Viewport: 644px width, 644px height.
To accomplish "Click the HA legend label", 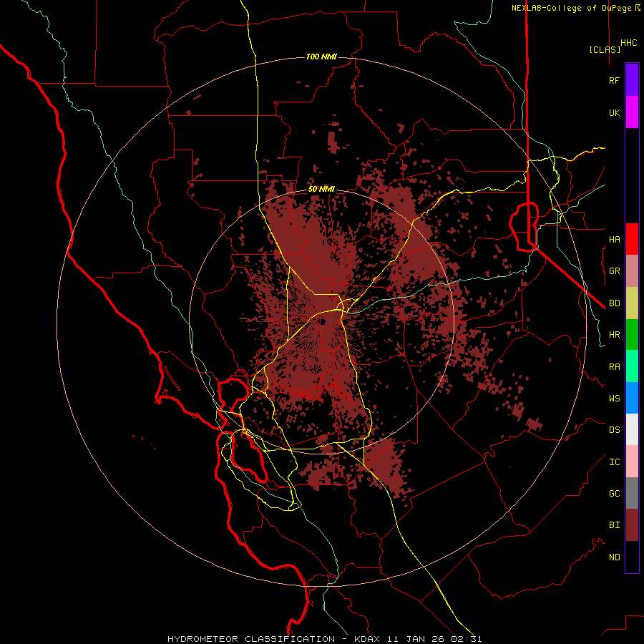I will (x=615, y=239).
